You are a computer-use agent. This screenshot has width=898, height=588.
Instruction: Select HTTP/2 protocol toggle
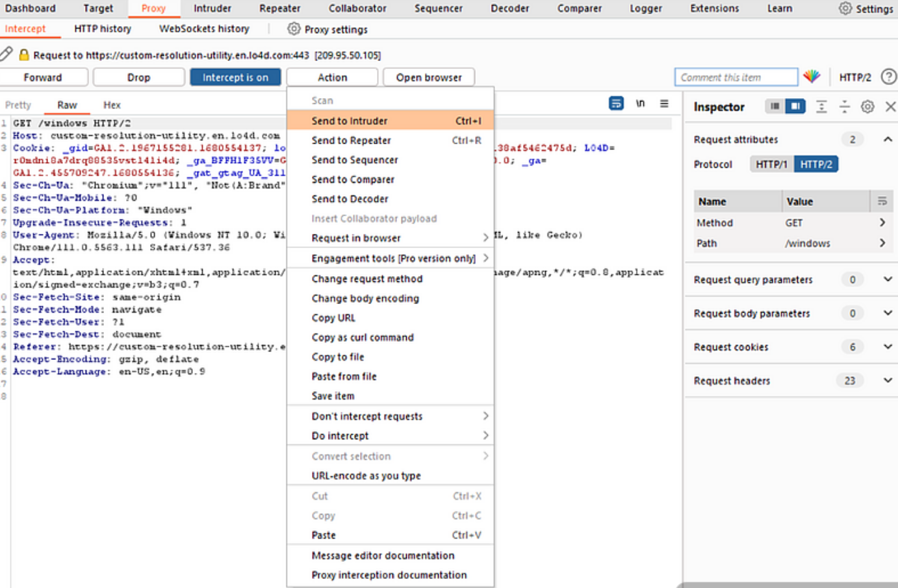point(815,164)
